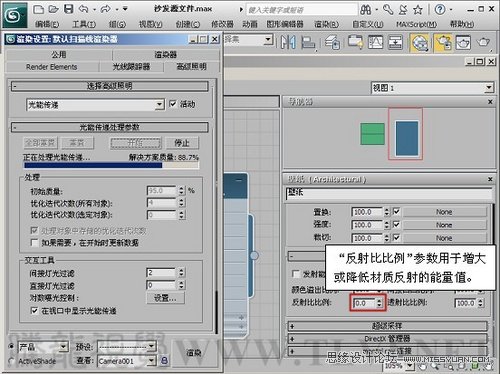Viewport: 500px width, 374px height.
Task: Open the Camera001 view dropdown
Action: click(127, 361)
